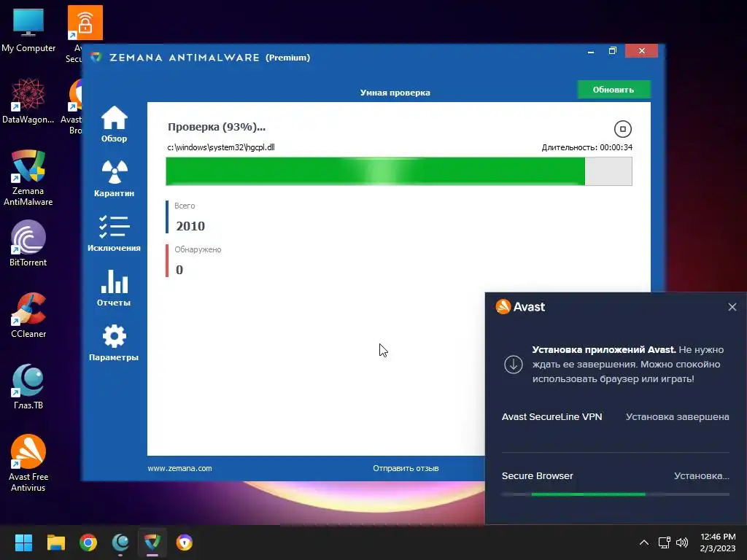The width and height of the screenshot is (747, 560).
Task: Click the Отправить отзыв feedback link
Action: tap(406, 468)
